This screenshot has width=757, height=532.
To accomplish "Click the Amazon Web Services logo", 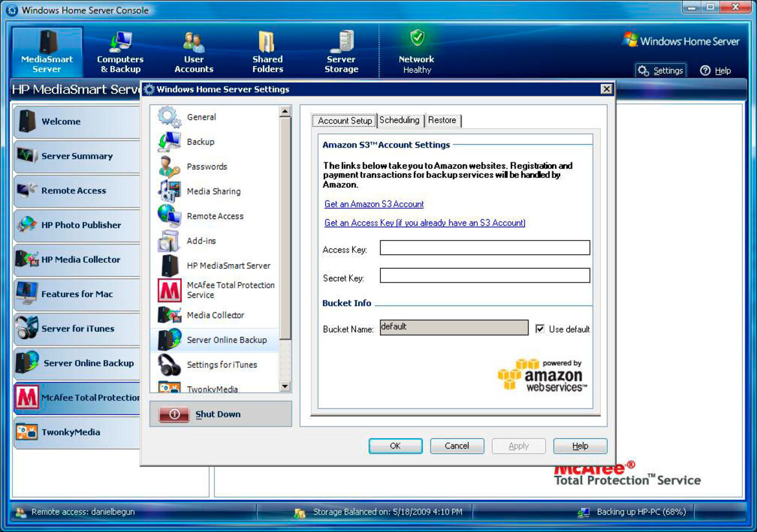I will (x=542, y=375).
